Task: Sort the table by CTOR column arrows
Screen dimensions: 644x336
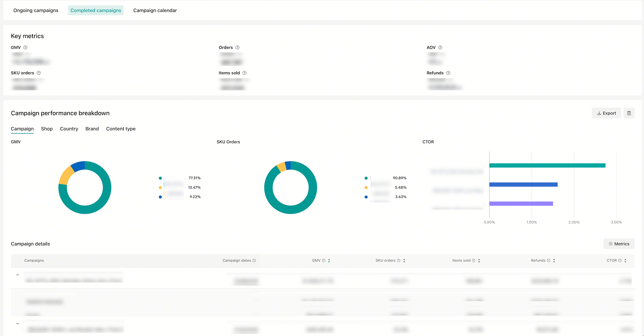Action: click(625, 260)
